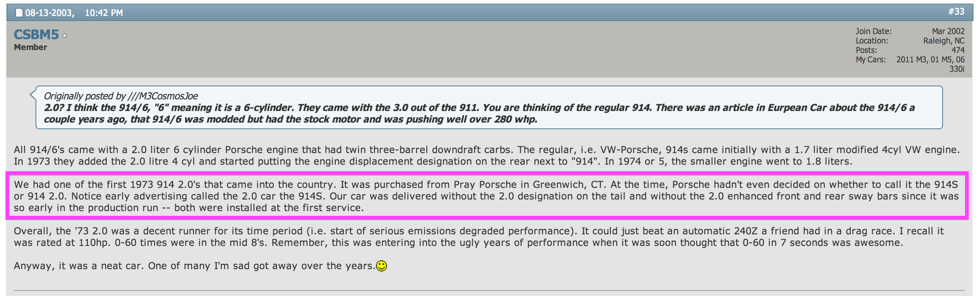
Task: Click the Posts label in user info
Action: click(x=866, y=50)
